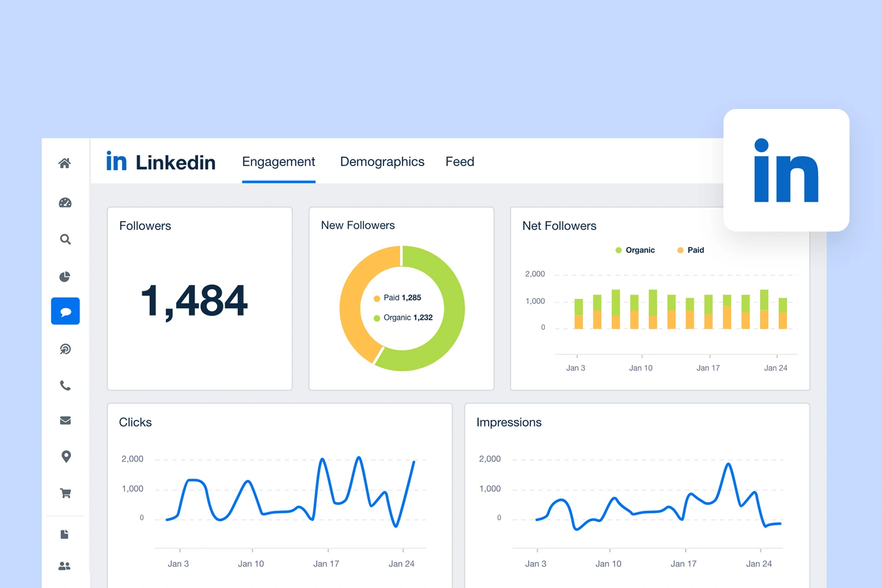882x588 pixels.
Task: Click the 1,484 followers count
Action: click(x=194, y=301)
